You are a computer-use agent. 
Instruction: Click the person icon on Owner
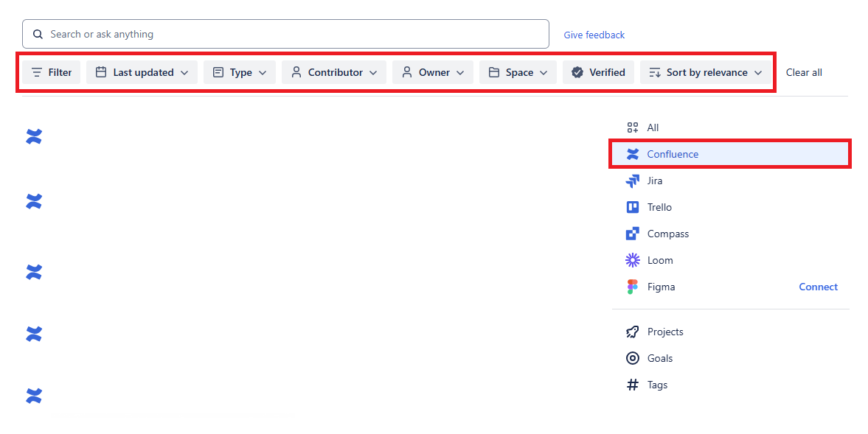407,72
